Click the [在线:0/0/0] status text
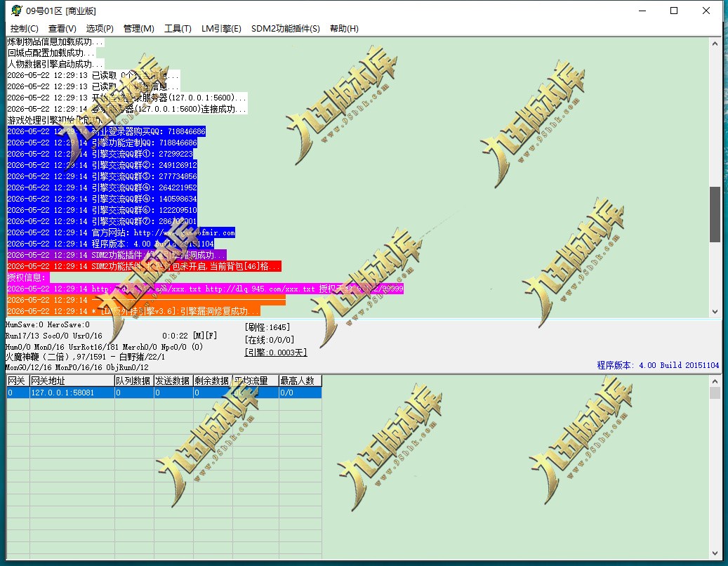This screenshot has height=566, width=728. 270,340
